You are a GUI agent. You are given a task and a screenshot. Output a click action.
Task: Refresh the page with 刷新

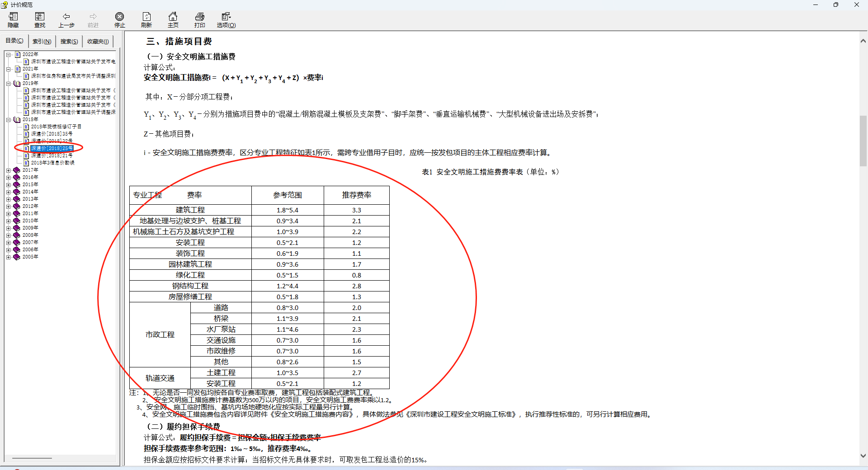[146, 20]
